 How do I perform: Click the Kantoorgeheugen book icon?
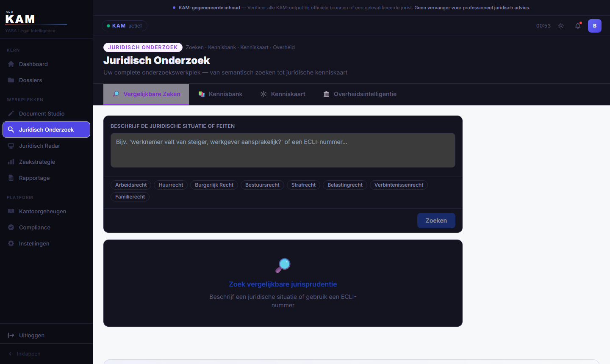pos(11,211)
